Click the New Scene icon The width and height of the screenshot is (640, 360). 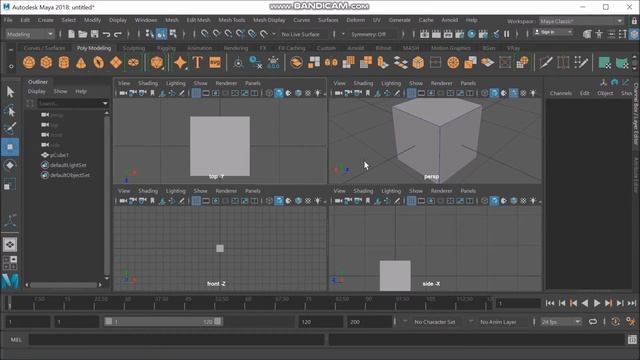(71, 34)
